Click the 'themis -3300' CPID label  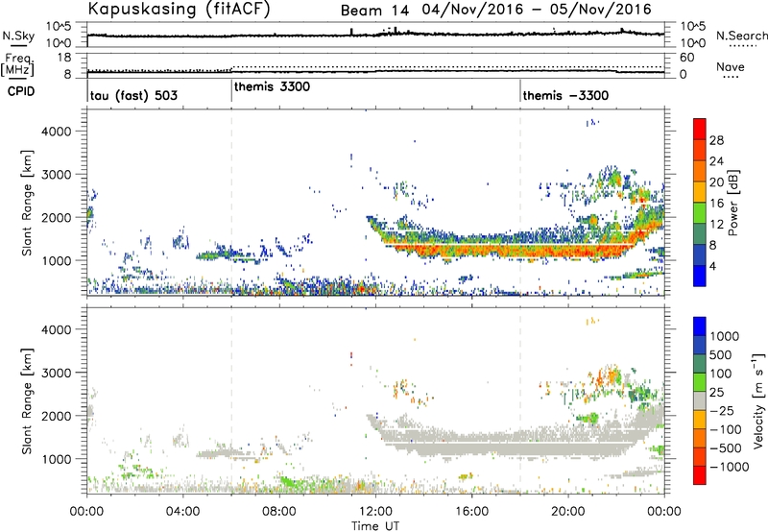[565, 95]
